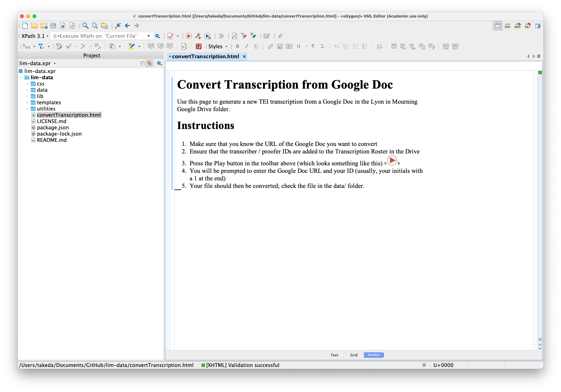Toggle bold formatting in the toolbar
The image size is (561, 392).
coord(238,46)
